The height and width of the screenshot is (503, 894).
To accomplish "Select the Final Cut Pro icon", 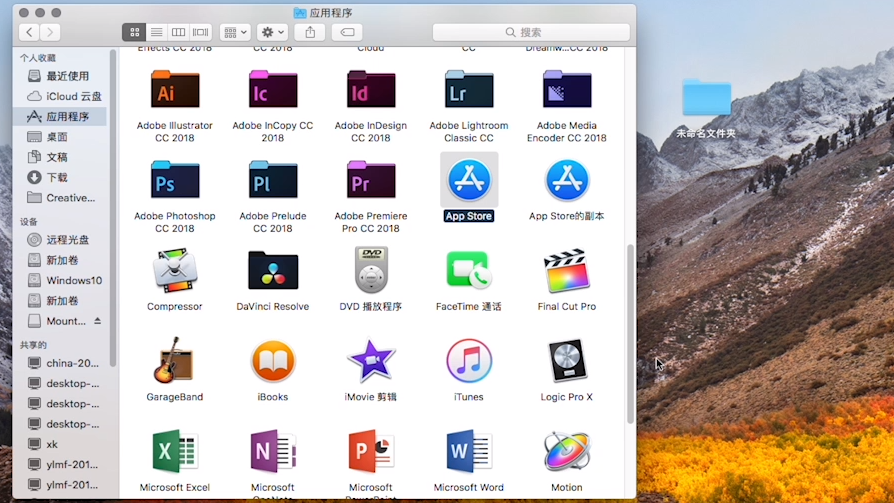I will pos(567,270).
